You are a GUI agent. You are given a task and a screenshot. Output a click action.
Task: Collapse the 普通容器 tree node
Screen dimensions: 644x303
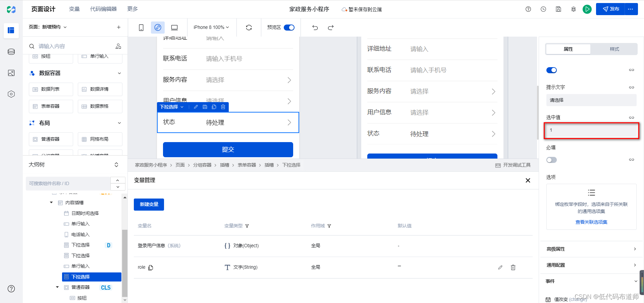[57, 287]
